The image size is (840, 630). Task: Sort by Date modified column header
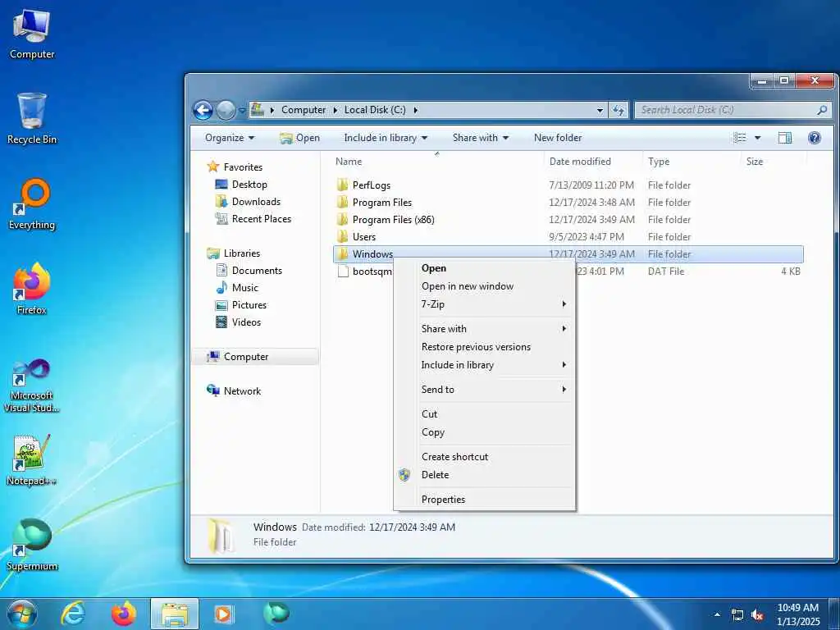[x=592, y=162]
